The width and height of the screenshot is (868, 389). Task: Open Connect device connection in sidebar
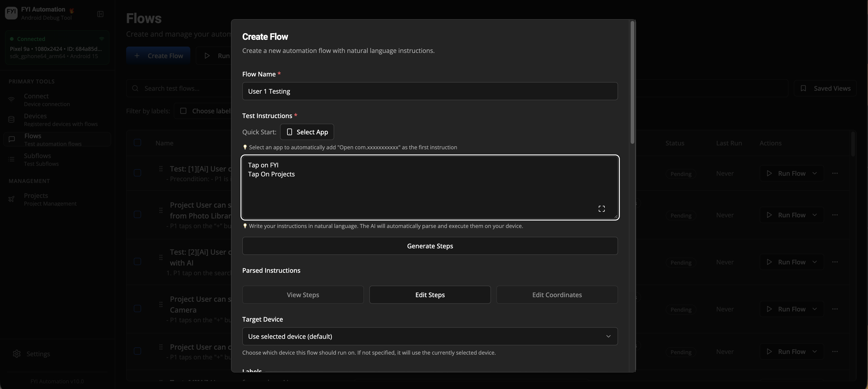(x=57, y=100)
